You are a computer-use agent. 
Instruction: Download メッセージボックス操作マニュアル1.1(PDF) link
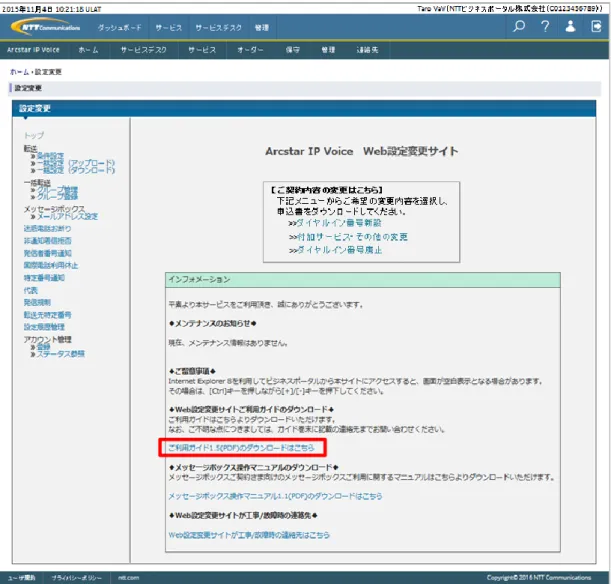[275, 496]
